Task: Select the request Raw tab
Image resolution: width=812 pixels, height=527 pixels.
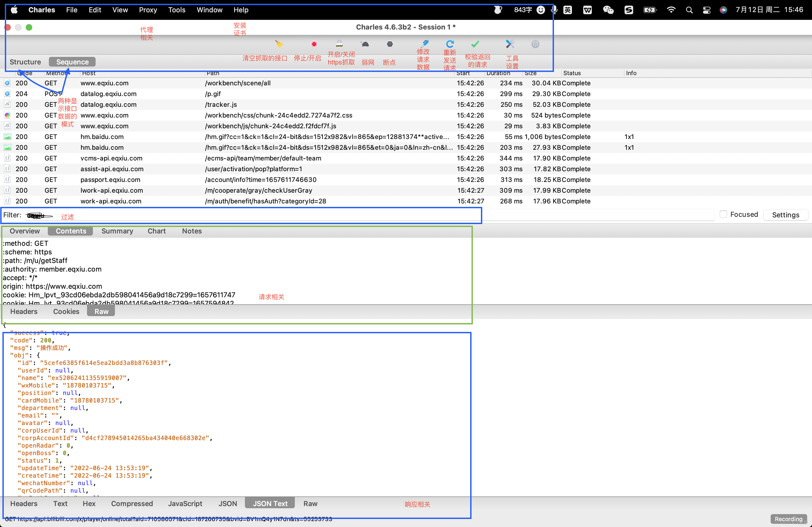Action: click(101, 311)
